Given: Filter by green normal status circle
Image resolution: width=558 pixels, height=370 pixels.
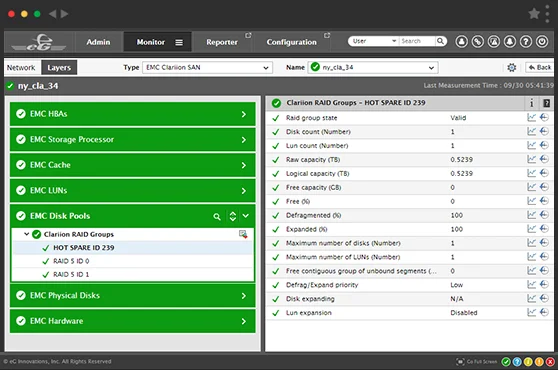Looking at the screenshot, I should 506,362.
